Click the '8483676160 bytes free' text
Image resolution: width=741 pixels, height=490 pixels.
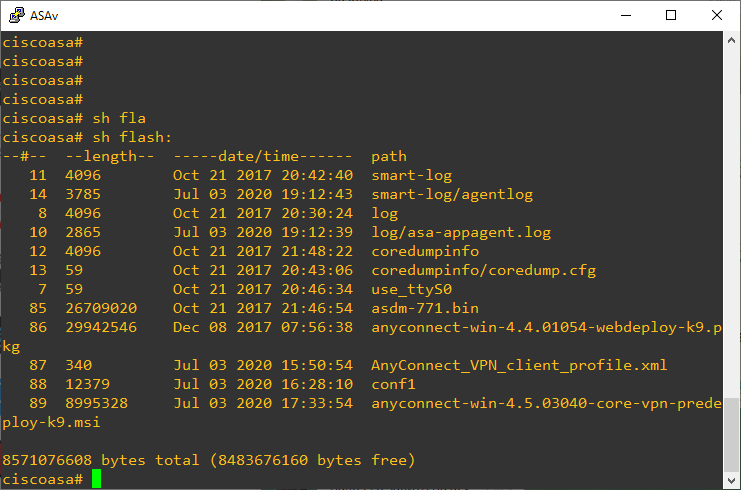click(x=312, y=460)
